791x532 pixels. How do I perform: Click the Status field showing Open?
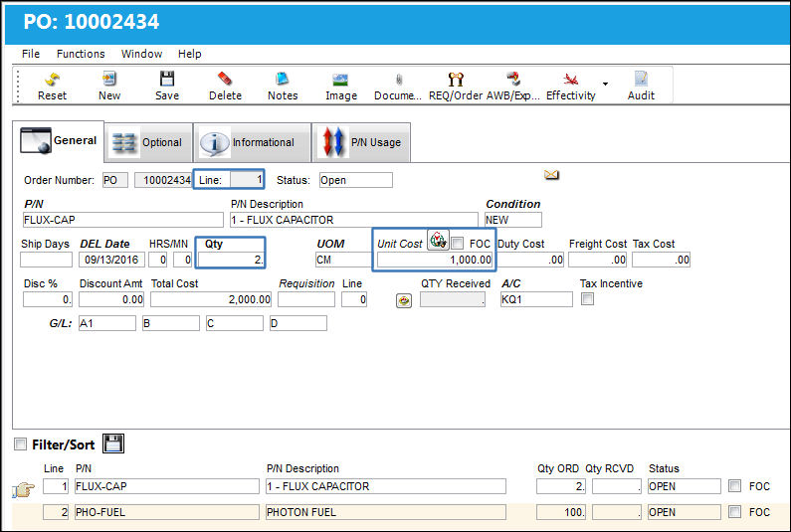[355, 180]
